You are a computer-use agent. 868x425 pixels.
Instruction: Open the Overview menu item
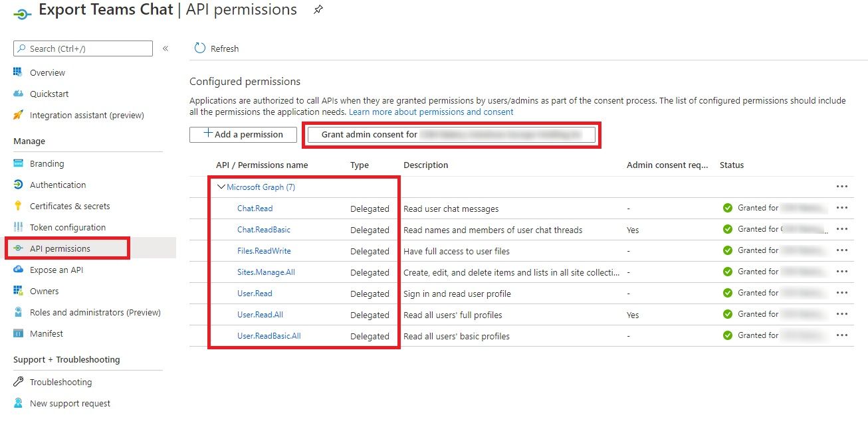[x=47, y=72]
